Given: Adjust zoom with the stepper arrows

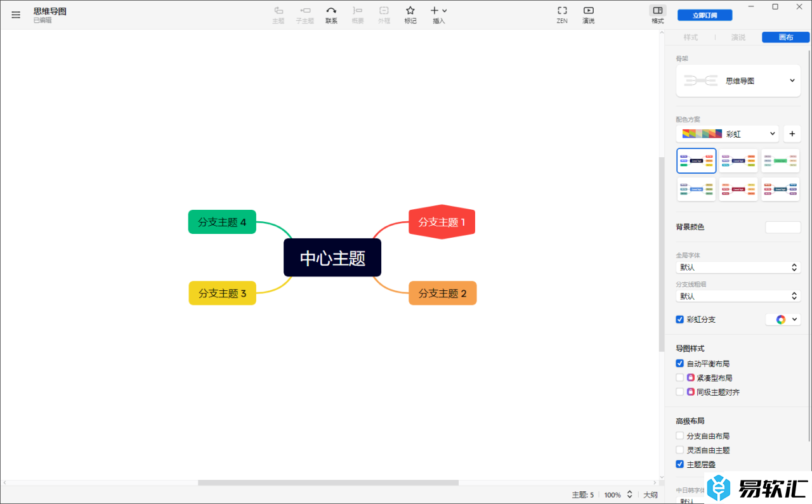Looking at the screenshot, I should [629, 494].
